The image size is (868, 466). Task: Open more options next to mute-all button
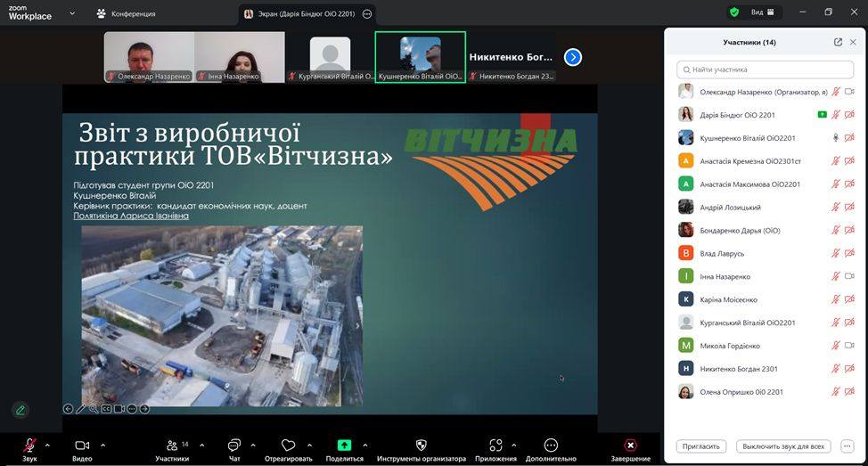point(847,446)
